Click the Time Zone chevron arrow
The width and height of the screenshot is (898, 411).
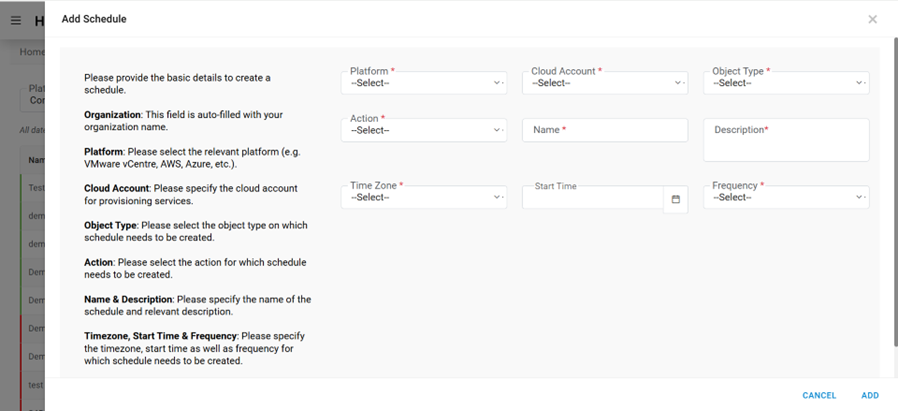tap(498, 198)
